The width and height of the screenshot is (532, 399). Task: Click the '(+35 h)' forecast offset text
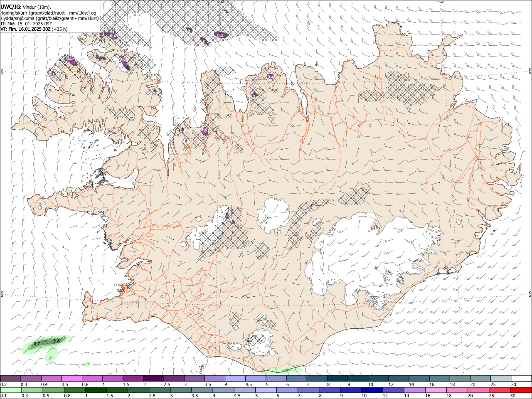pyautogui.click(x=60, y=29)
